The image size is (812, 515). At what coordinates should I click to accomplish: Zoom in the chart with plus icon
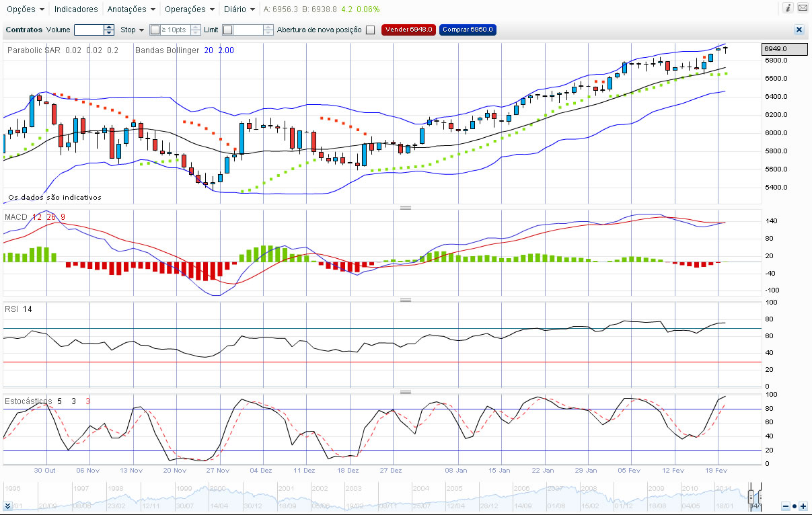coord(803,506)
